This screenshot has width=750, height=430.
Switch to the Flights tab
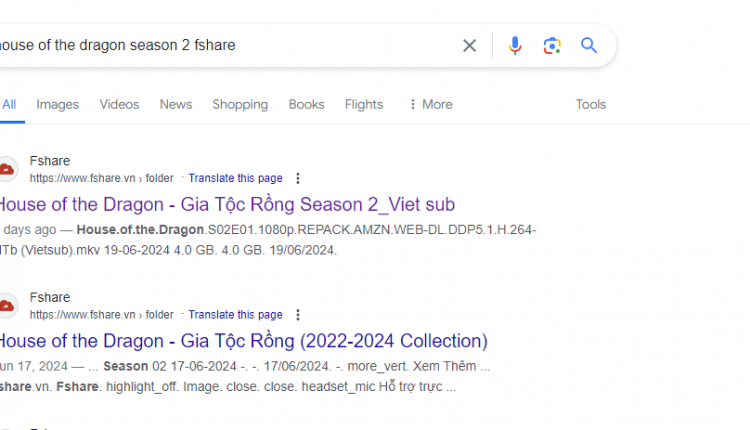pos(364,104)
